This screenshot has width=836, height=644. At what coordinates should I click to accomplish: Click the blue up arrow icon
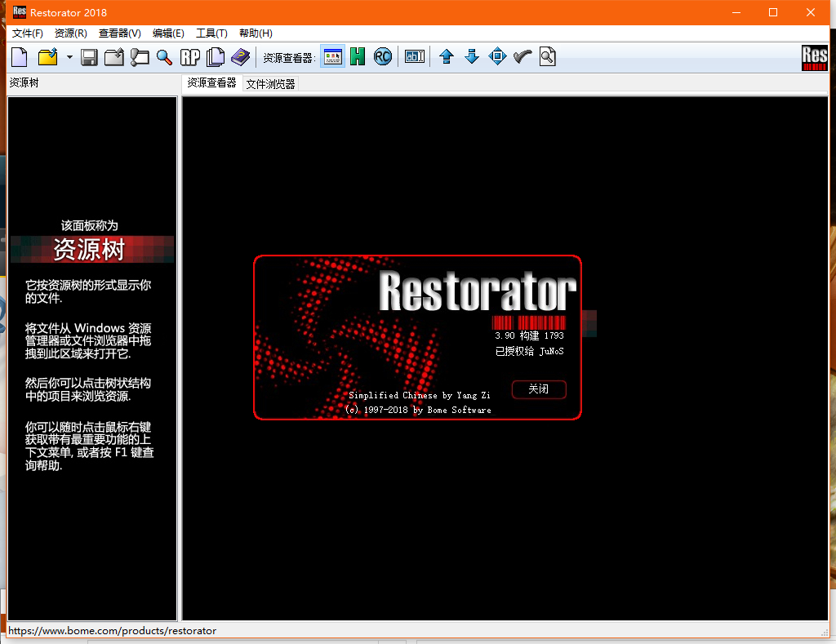447,57
